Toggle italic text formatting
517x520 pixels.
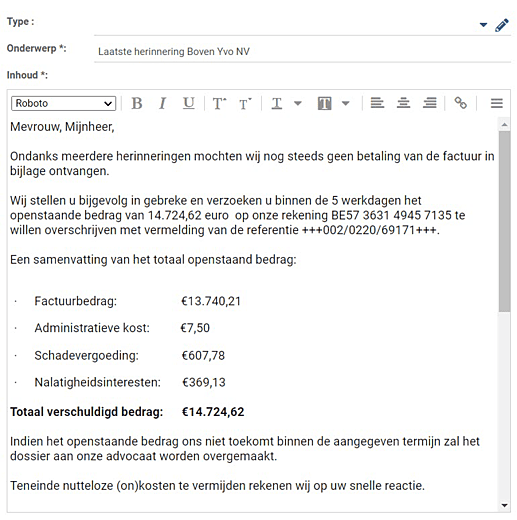click(x=162, y=103)
